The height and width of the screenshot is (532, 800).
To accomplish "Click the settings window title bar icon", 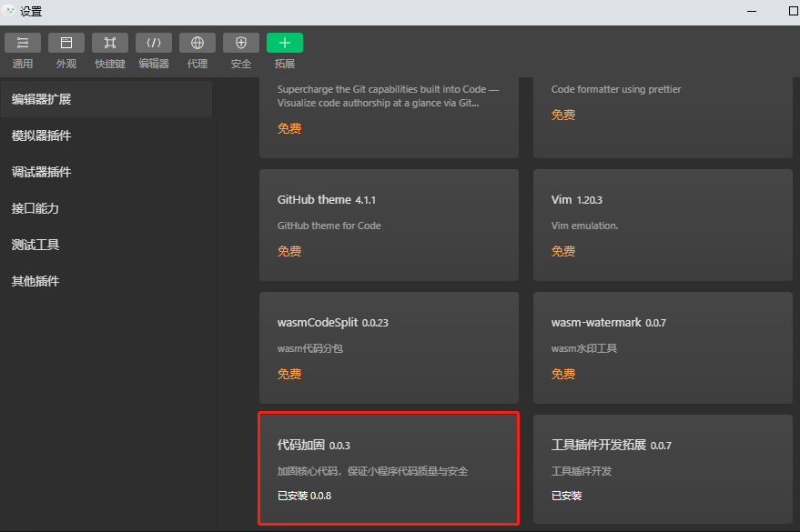I will [10, 12].
